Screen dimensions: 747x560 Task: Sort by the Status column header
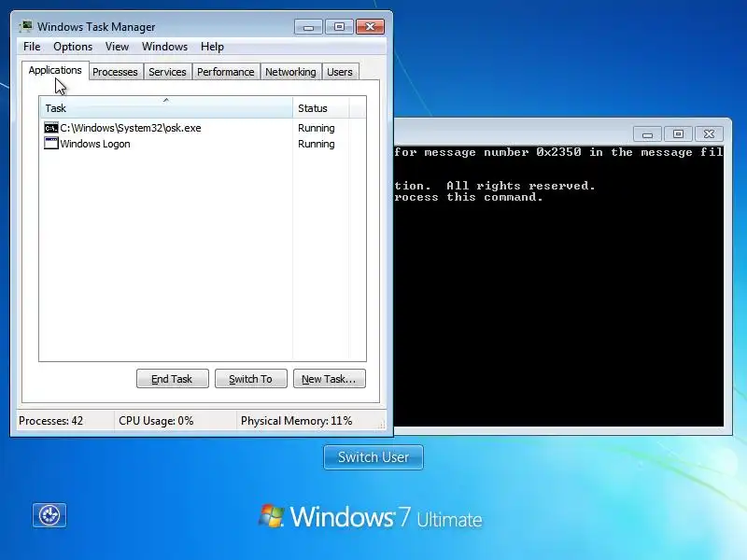coord(320,108)
